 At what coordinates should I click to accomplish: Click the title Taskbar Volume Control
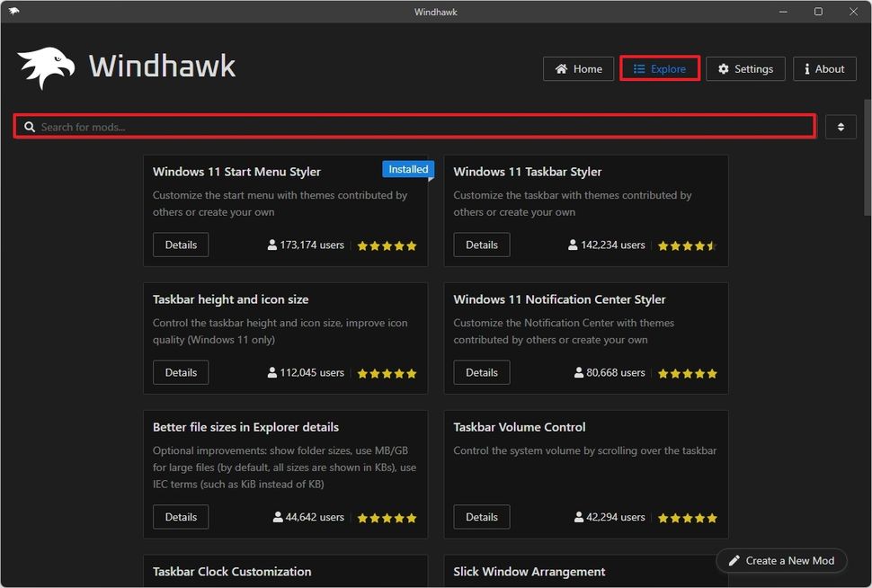point(520,427)
